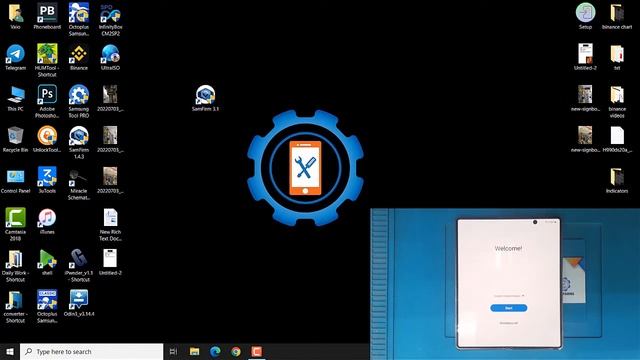This screenshot has height=360, width=640.
Task: Launch Octoplus Samsung CLASSIC shortcut
Action: (x=47, y=307)
